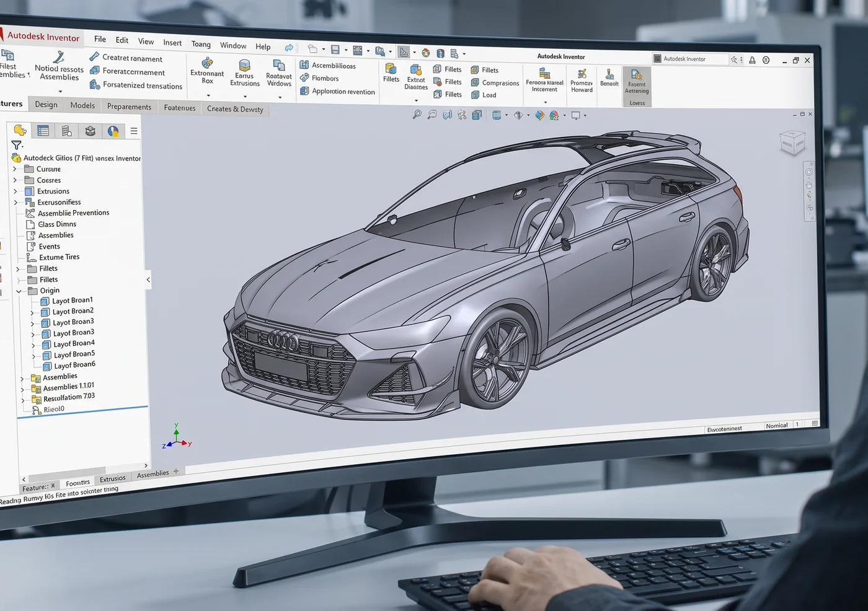
Task: Click the save icon in quick toolbar
Action: [335, 50]
